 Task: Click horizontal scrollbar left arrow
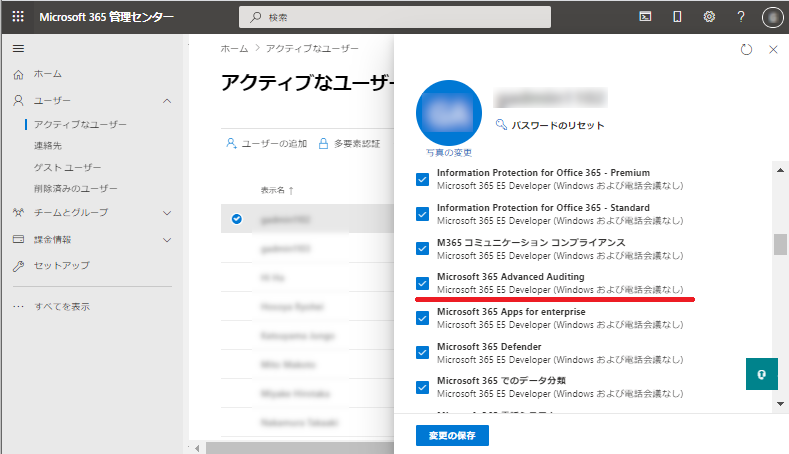point(197,448)
